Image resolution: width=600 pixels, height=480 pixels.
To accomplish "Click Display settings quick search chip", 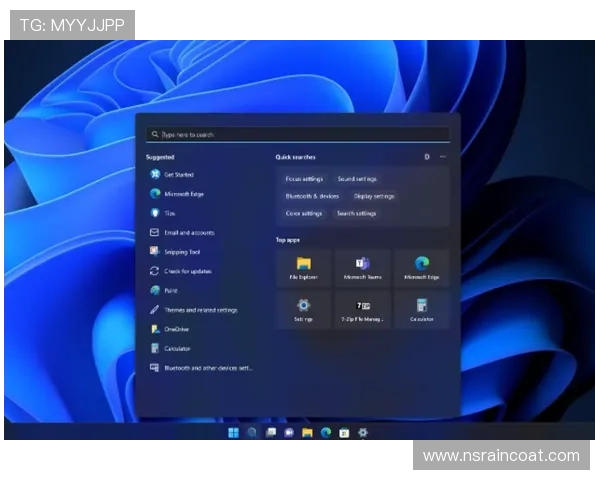I will [374, 196].
